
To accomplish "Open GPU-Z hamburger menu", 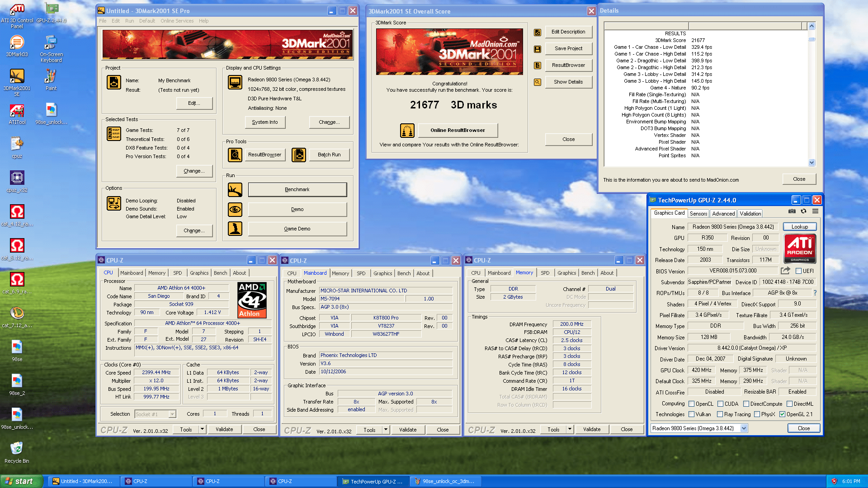I will click(815, 211).
